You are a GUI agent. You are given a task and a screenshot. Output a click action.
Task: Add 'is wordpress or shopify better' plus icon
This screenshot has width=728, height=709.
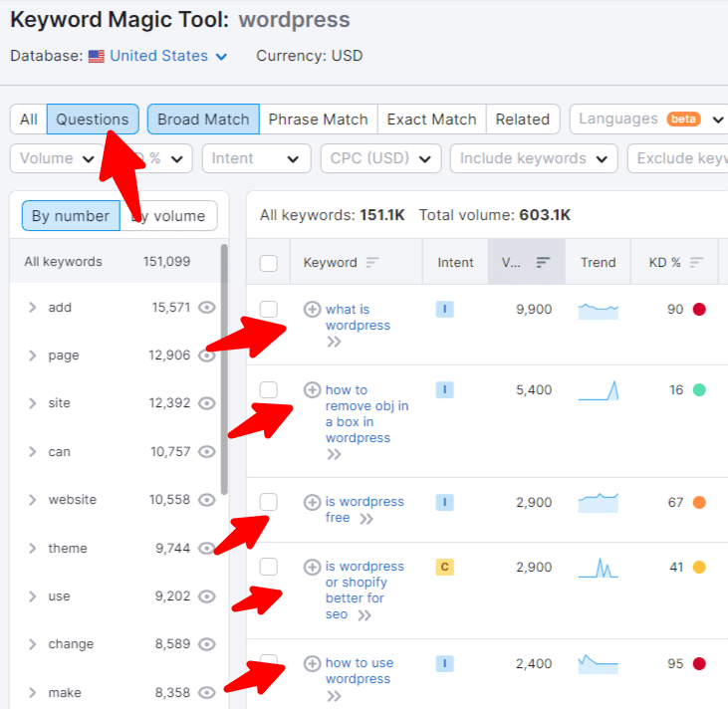click(312, 567)
